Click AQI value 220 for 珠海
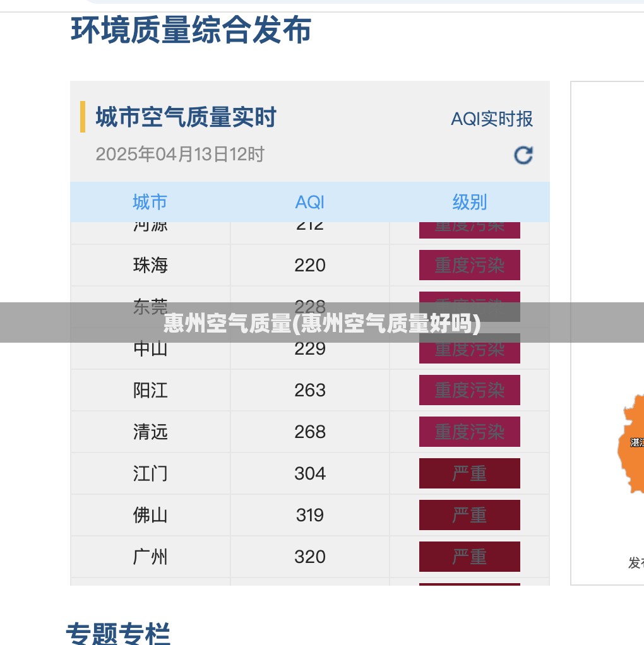 tap(310, 265)
